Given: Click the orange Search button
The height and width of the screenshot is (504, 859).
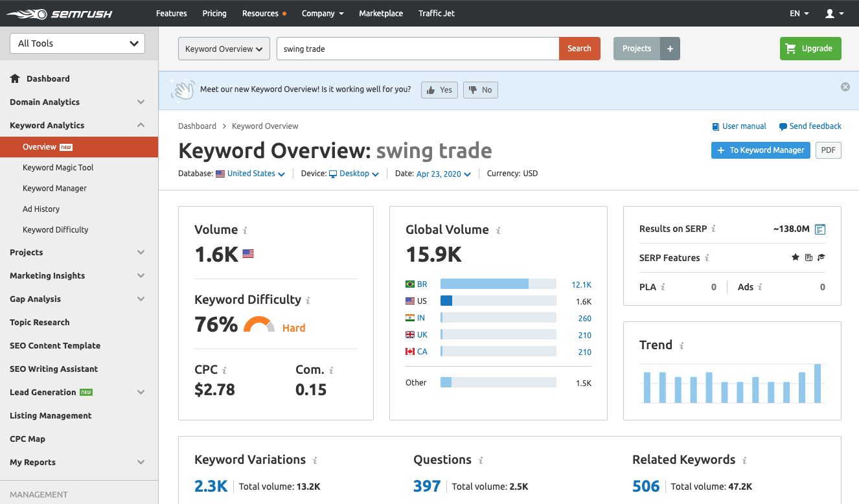Looking at the screenshot, I should (x=580, y=49).
